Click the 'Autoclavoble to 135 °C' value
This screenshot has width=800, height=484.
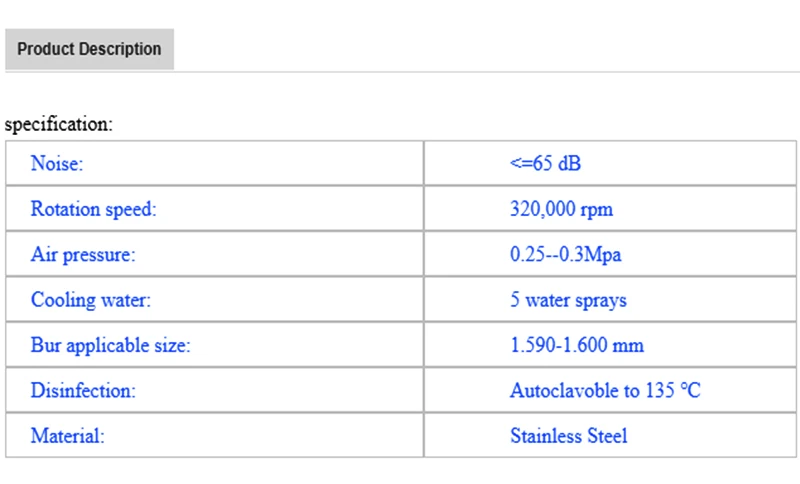pos(605,391)
